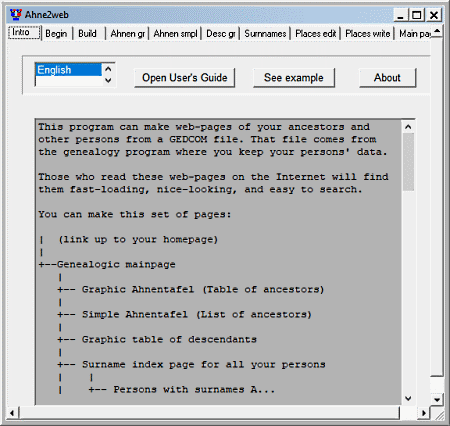Open the Places edit tab
450x426 pixels.
tap(316, 34)
